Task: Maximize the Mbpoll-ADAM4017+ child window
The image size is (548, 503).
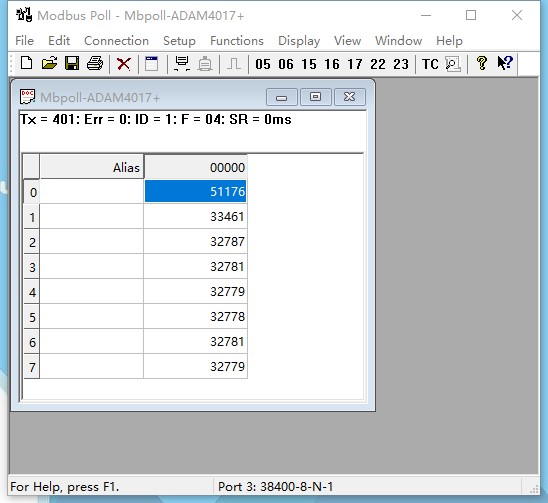Action: pos(315,97)
